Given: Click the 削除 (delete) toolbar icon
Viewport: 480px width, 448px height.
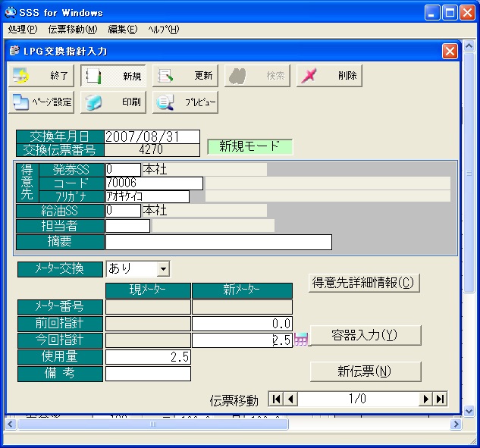Looking at the screenshot, I should coord(328,76).
